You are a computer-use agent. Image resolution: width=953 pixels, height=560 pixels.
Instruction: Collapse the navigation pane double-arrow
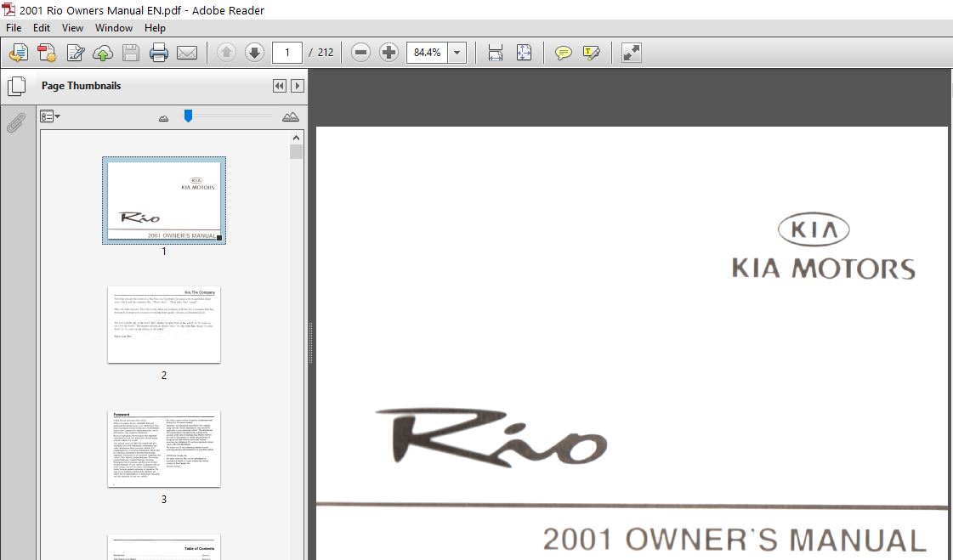(279, 86)
